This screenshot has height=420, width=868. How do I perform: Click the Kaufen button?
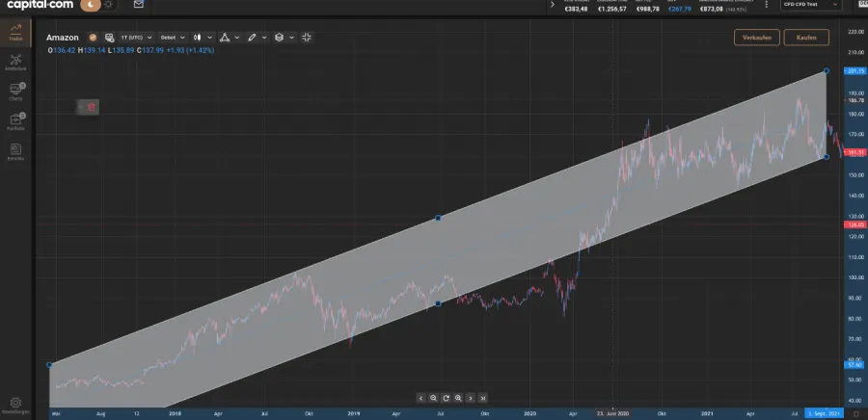pos(806,37)
